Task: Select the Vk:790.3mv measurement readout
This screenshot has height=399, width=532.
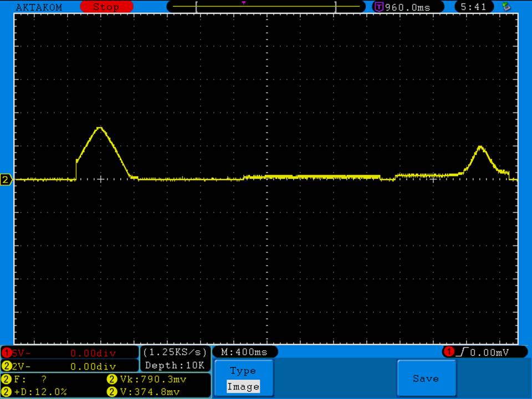Action: tap(150, 380)
